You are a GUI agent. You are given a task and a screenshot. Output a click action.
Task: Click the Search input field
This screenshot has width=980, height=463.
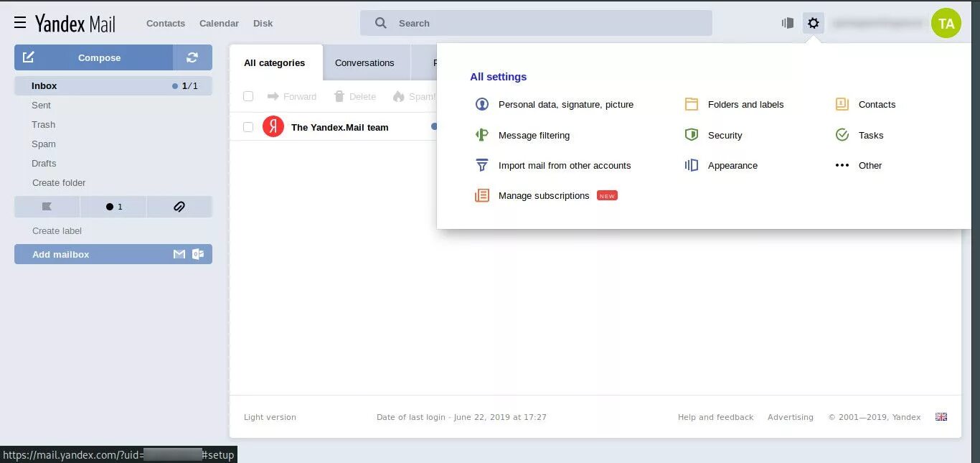[536, 23]
